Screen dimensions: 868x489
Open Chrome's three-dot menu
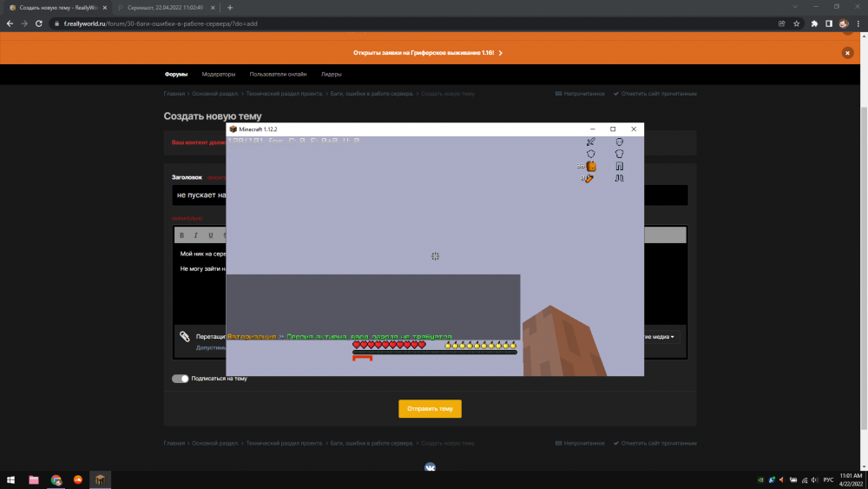[858, 23]
